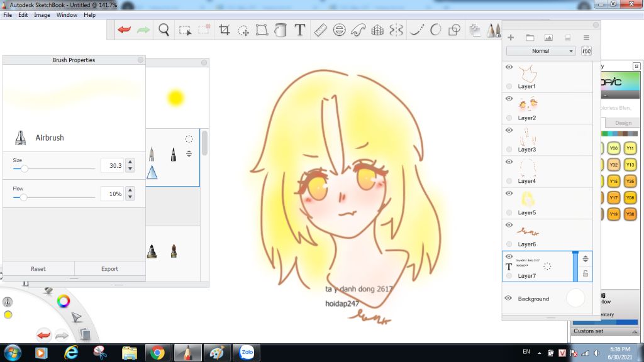The image size is (644, 362).
Task: Close the Brush Palette panel
Action: 204,62
